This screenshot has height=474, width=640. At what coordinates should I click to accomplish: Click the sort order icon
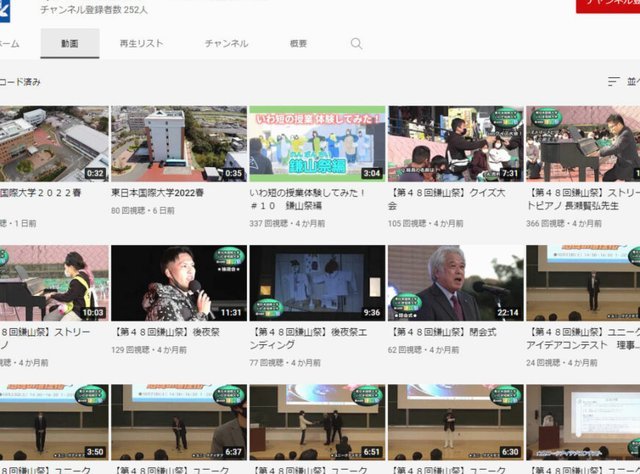(x=613, y=81)
